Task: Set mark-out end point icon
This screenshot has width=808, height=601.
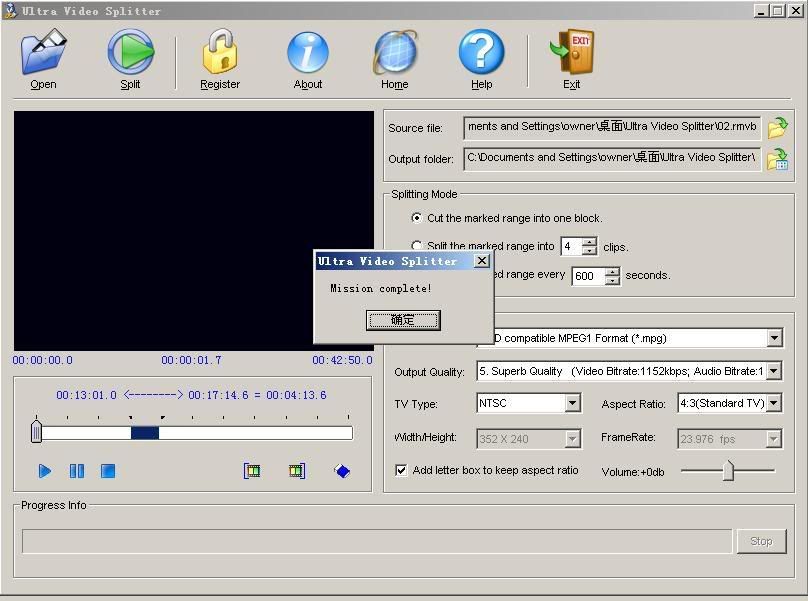Action: (297, 471)
